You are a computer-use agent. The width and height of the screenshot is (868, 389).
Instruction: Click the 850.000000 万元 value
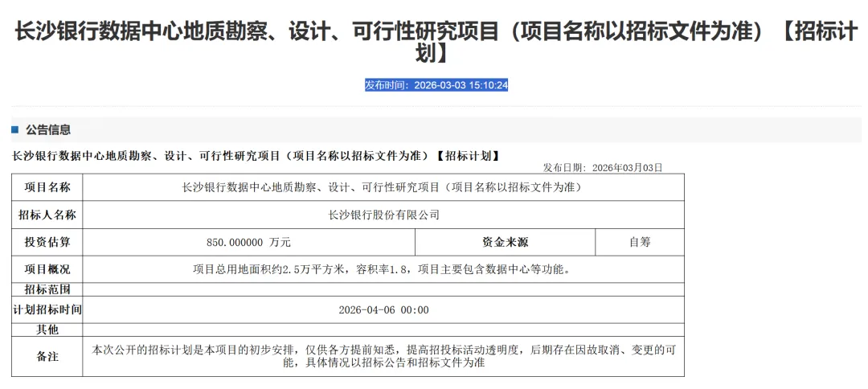click(248, 243)
